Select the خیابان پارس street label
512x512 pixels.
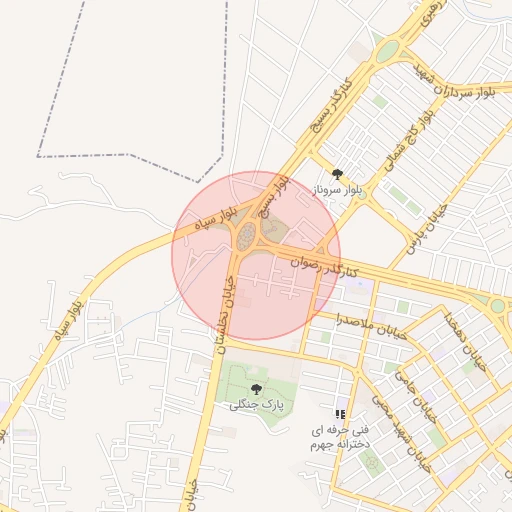click(427, 229)
